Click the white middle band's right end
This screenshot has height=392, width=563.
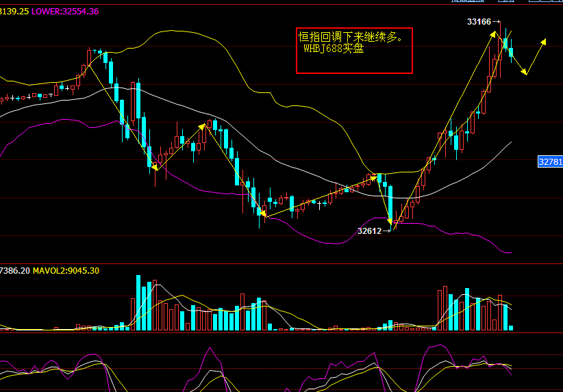pos(510,142)
